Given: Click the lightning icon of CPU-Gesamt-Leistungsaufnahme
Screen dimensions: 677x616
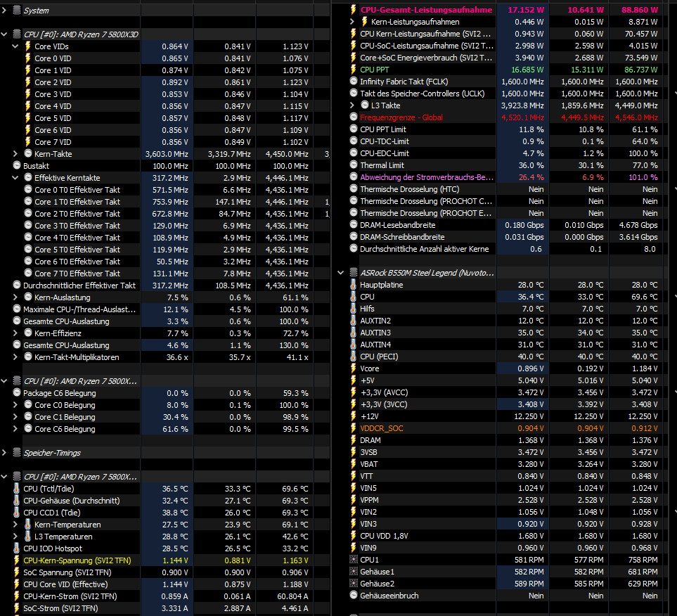Looking at the screenshot, I should pyautogui.click(x=353, y=10).
